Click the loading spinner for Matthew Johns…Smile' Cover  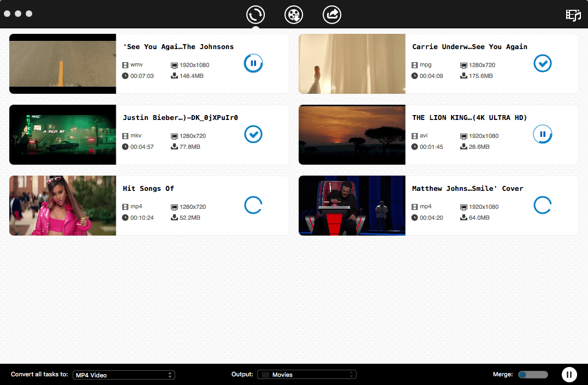point(543,205)
